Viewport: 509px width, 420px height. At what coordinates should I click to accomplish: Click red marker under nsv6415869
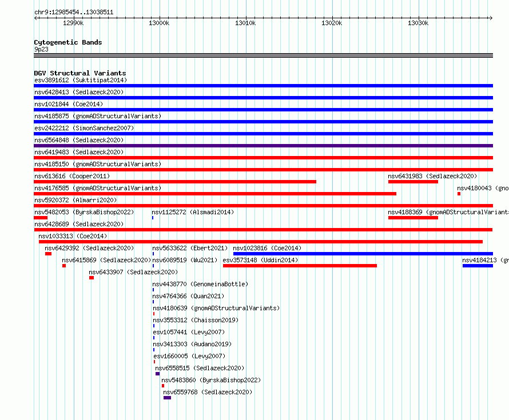pos(64,266)
